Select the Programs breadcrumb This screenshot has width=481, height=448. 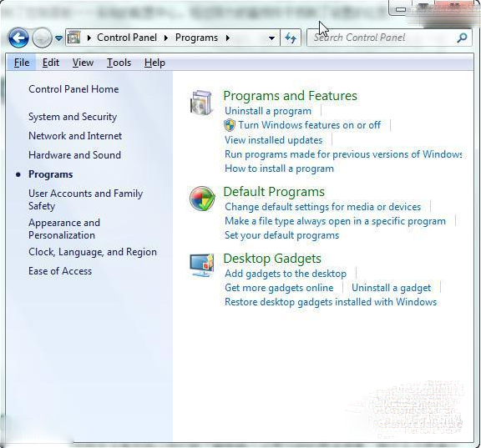pos(196,38)
